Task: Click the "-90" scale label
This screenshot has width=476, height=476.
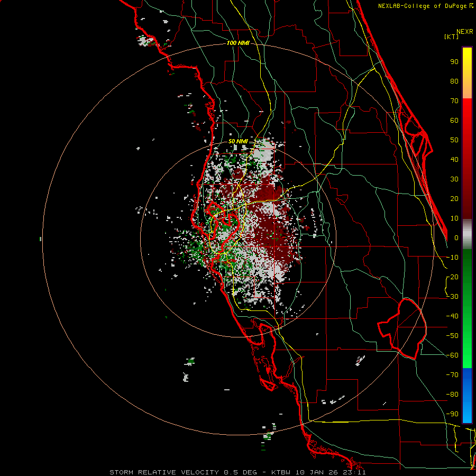Action: pos(452,414)
